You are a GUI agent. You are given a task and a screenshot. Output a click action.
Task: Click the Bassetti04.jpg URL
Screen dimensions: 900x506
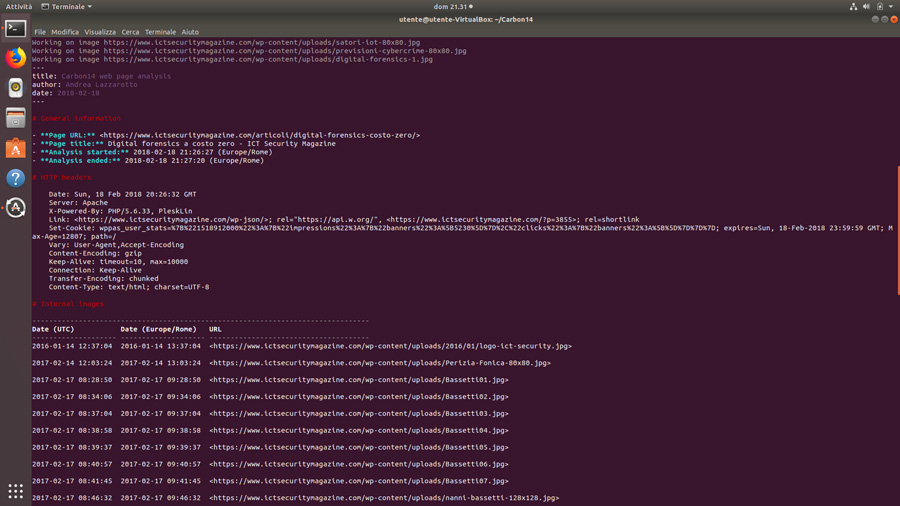359,430
